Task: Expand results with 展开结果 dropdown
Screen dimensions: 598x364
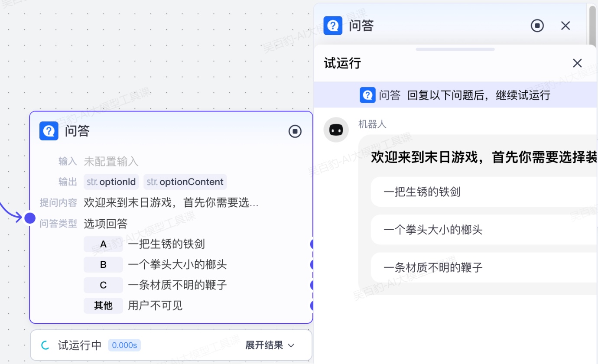Action: (264, 345)
